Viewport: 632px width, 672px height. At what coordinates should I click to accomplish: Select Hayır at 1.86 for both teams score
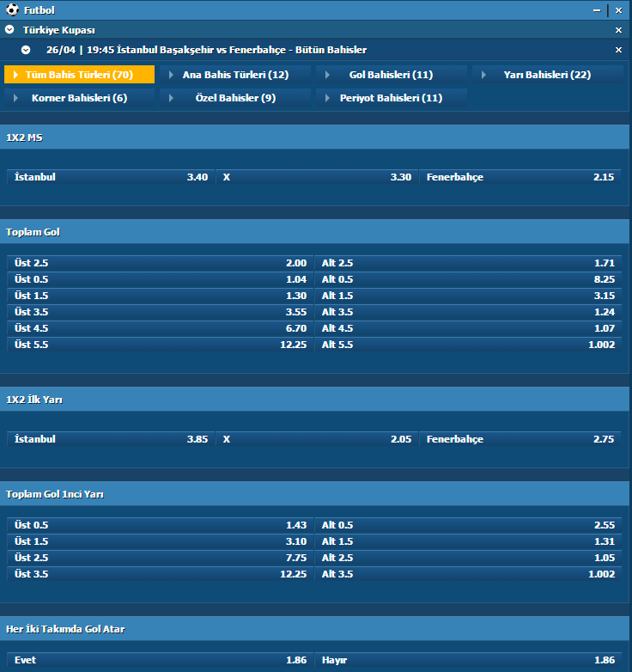(x=468, y=660)
